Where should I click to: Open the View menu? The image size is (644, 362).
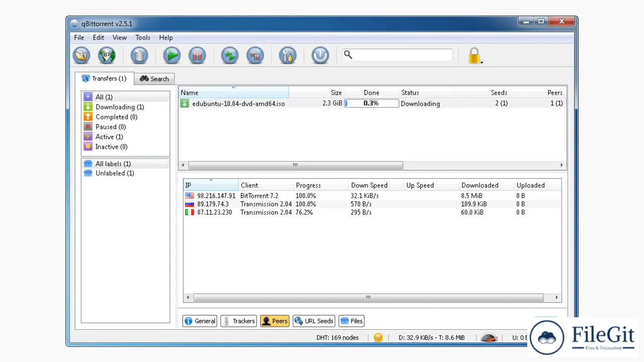(x=120, y=37)
